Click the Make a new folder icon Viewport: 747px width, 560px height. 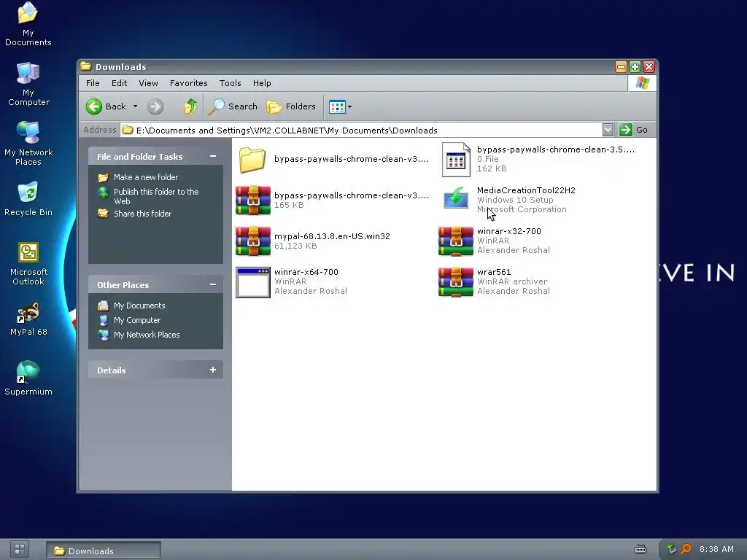pos(104,178)
